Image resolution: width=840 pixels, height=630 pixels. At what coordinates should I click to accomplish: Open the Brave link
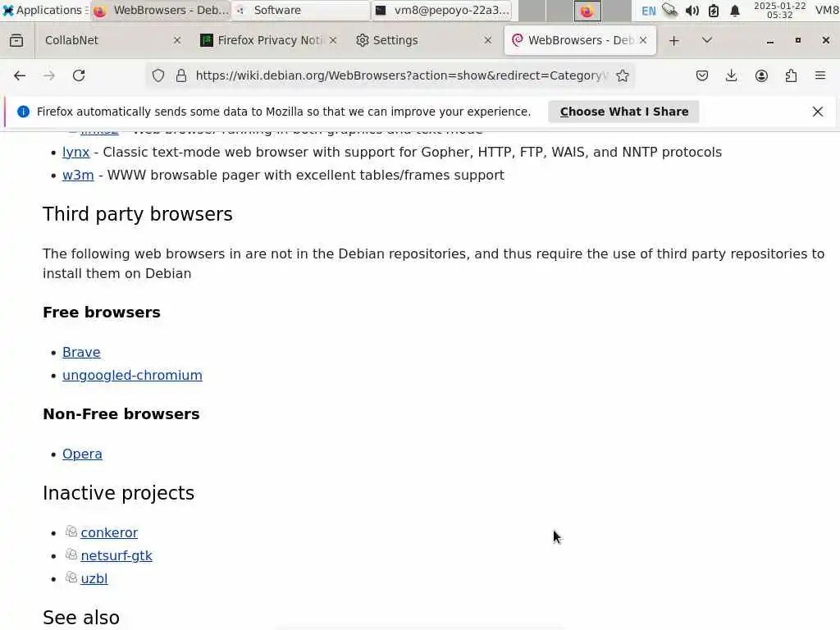(81, 352)
